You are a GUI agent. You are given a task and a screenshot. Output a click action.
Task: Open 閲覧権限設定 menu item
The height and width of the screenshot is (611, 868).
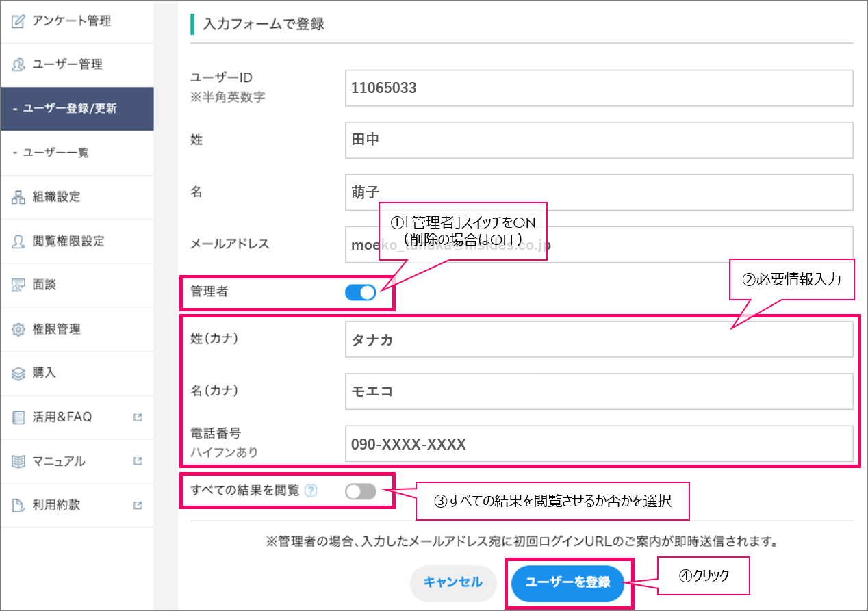click(x=77, y=242)
